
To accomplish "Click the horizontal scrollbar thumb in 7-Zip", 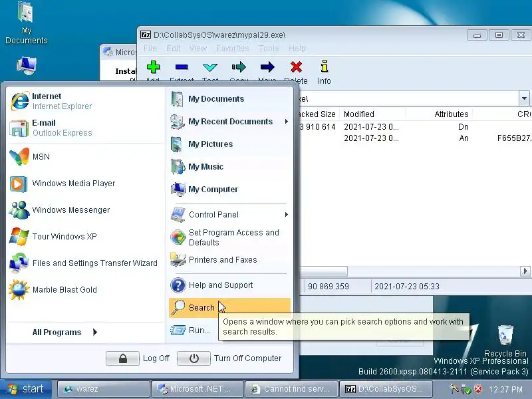I will point(323,271).
